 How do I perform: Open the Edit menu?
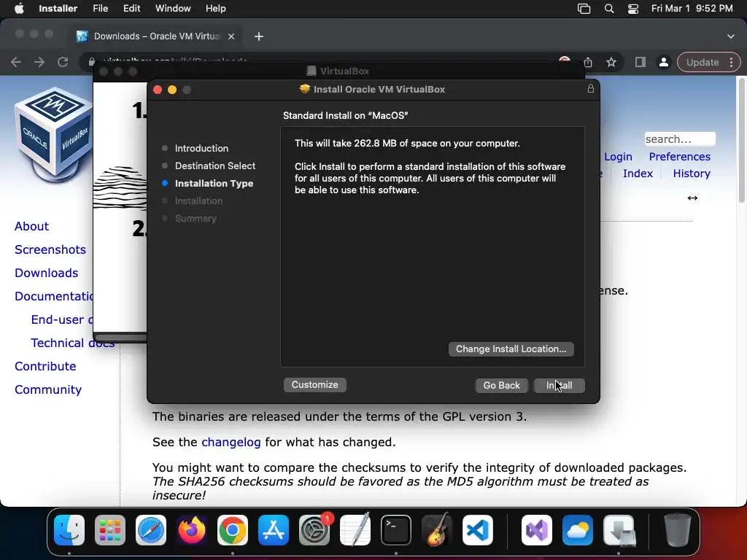131,9
